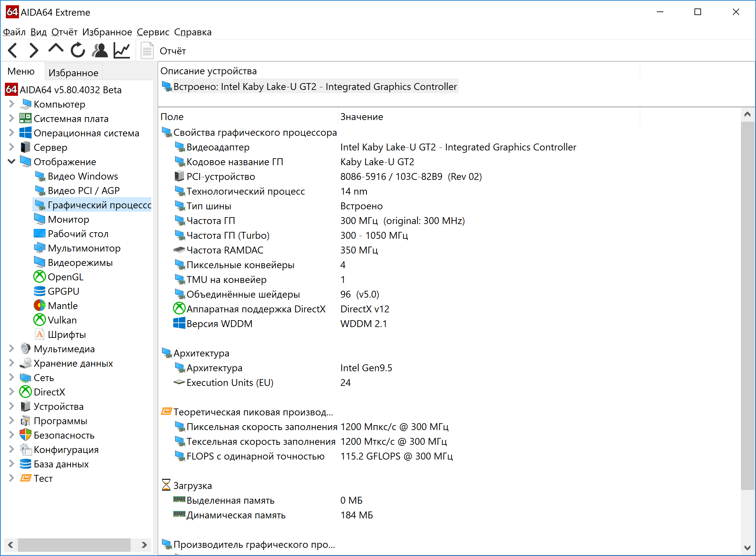Open the graph chart icon in toolbar
Screen dimensions: 756x556
pos(122,50)
